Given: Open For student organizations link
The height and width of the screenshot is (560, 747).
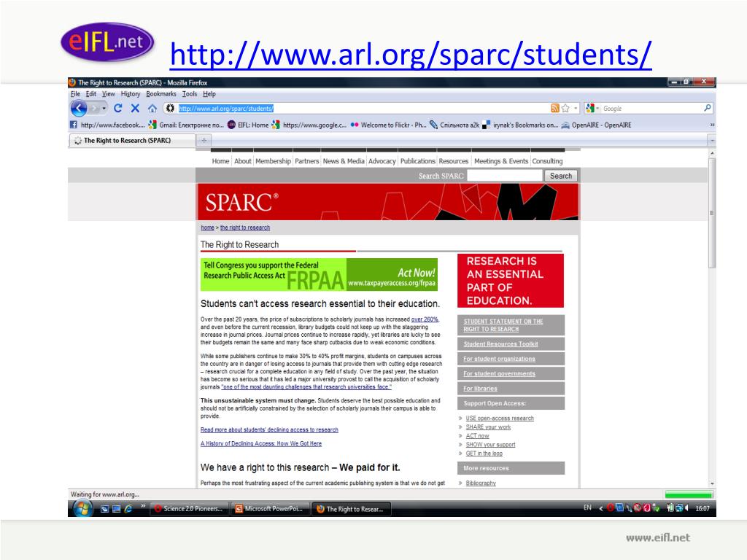Looking at the screenshot, I should (499, 359).
